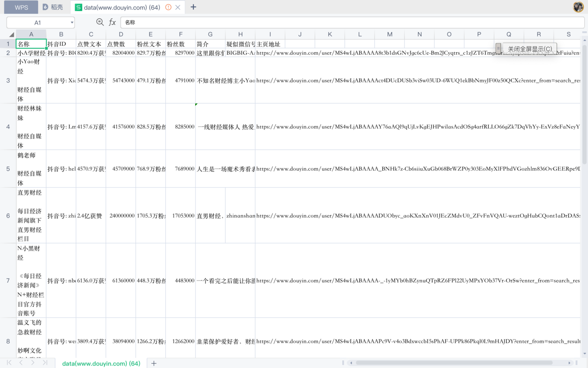
Task: Click the zoom magnifier icon beside formula bar
Action: pyautogui.click(x=100, y=22)
